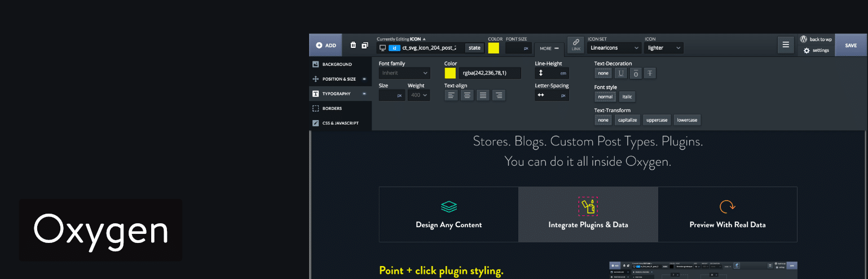
Task: Select the justify text-align icon
Action: [x=483, y=95]
